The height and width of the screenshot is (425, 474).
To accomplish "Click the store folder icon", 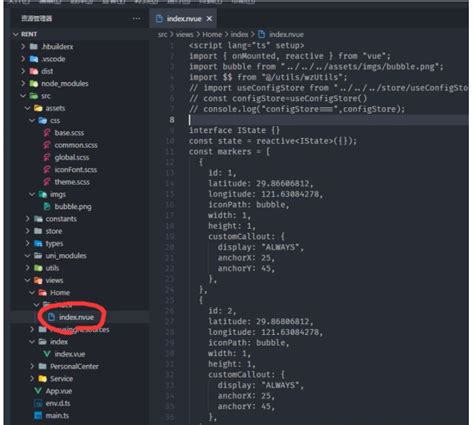I will click(x=38, y=231).
